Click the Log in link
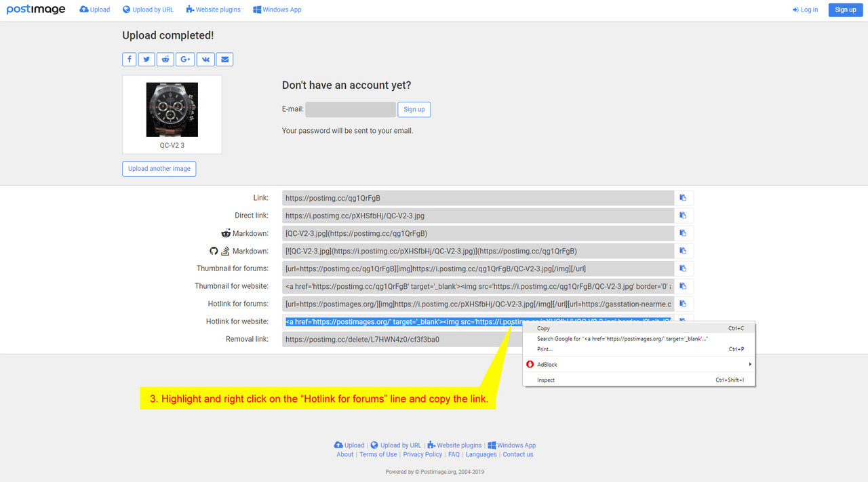 coord(805,9)
